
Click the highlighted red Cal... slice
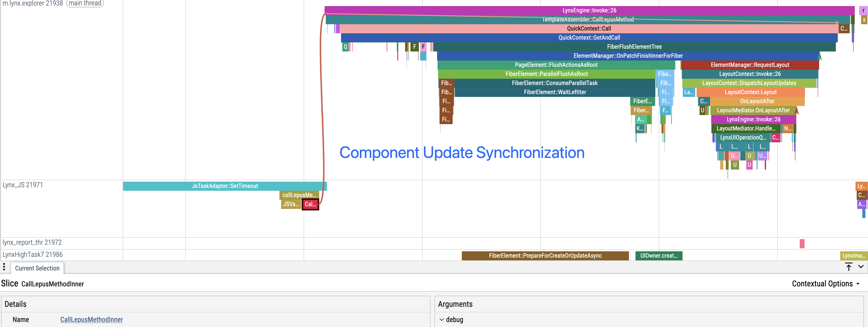click(x=310, y=204)
